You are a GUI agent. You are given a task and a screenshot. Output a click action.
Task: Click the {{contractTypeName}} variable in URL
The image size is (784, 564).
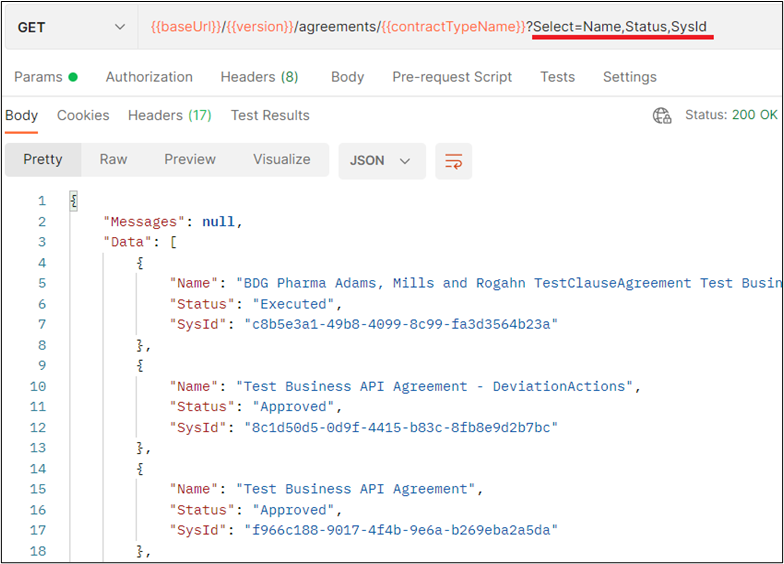click(453, 27)
